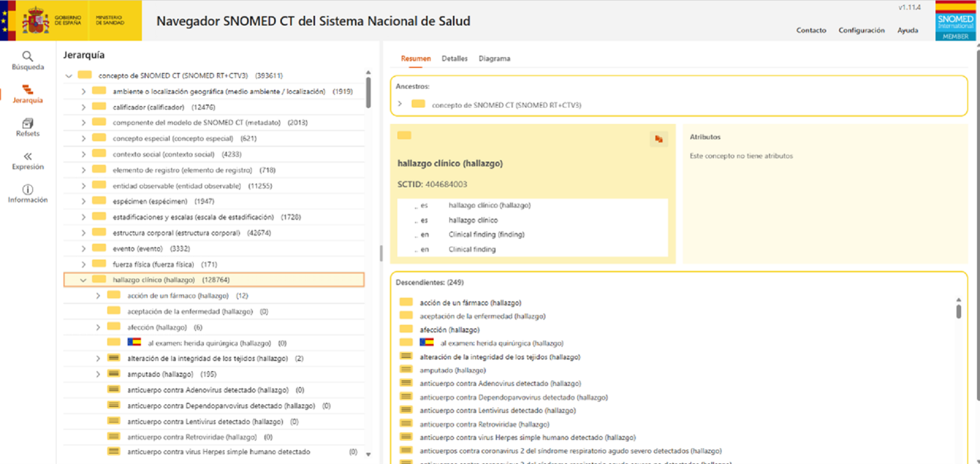The image size is (980, 464).
Task: Switch to the Detalles tab
Action: coord(454,59)
